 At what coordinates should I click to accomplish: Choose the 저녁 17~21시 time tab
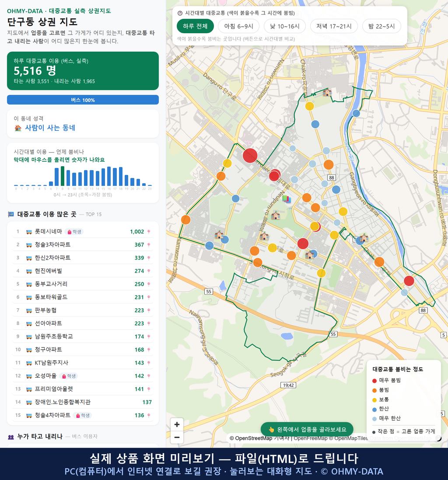pyautogui.click(x=334, y=26)
